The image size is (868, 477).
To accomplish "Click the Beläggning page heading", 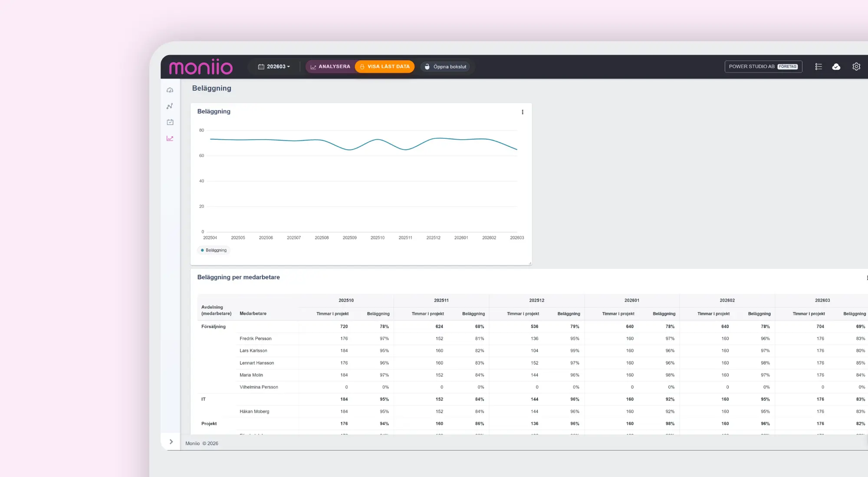I will tap(212, 88).
